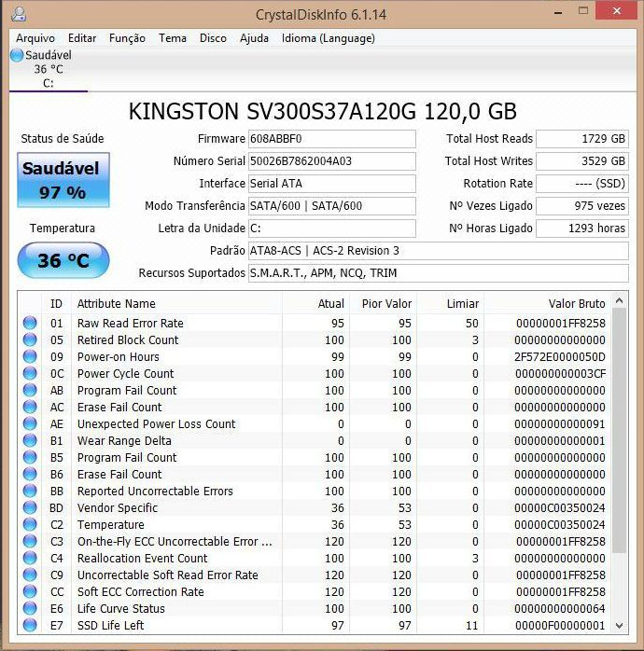644x651 pixels.
Task: Click status icon for Vendor Specific row
Action: click(x=30, y=507)
